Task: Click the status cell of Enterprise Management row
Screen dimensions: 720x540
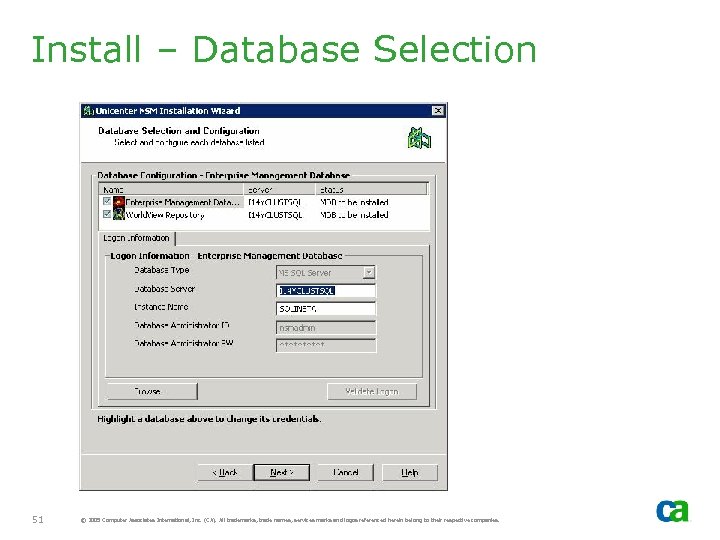Action: (354, 202)
